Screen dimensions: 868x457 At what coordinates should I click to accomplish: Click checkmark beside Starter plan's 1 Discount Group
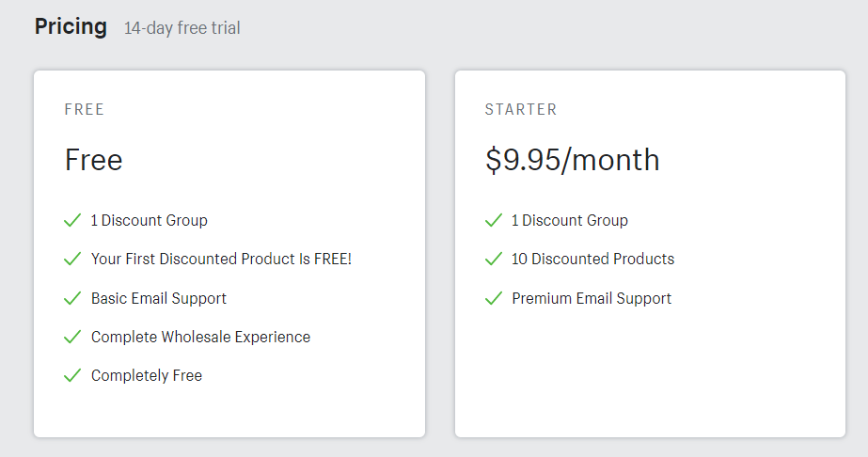pyautogui.click(x=494, y=221)
